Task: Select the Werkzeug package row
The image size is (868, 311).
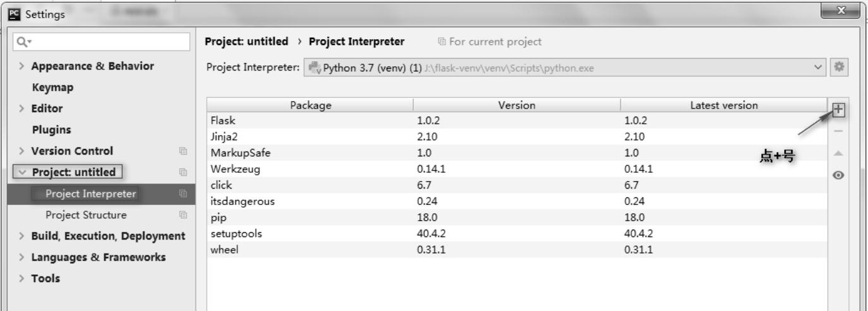Action: click(517, 169)
